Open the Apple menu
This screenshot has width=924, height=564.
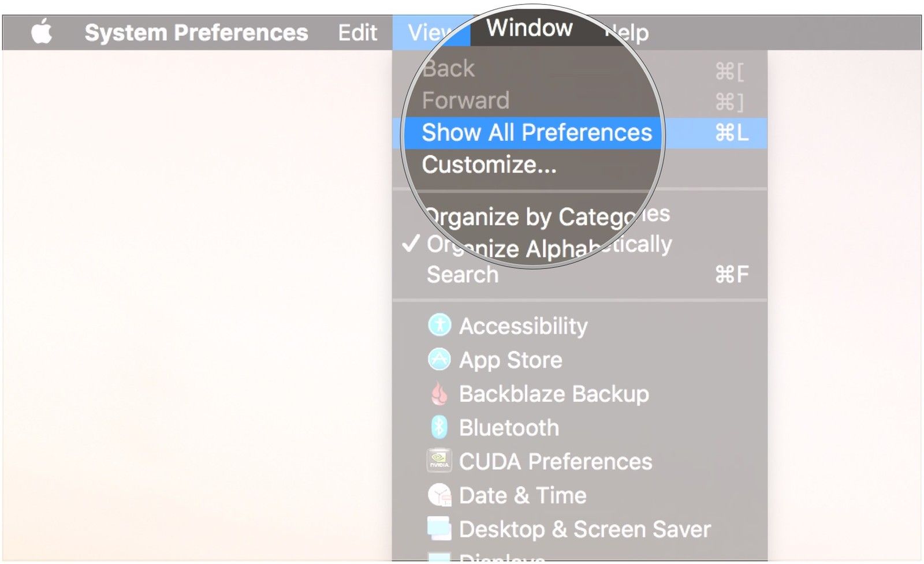(42, 32)
